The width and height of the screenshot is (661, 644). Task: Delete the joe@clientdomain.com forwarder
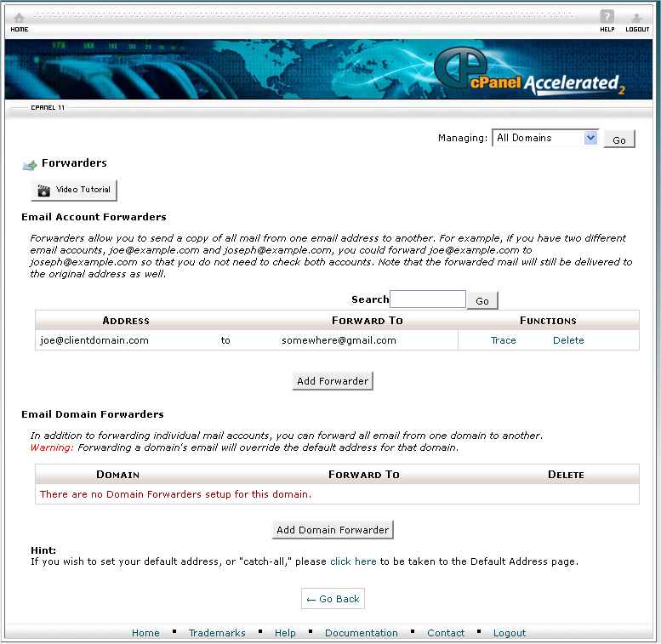568,340
